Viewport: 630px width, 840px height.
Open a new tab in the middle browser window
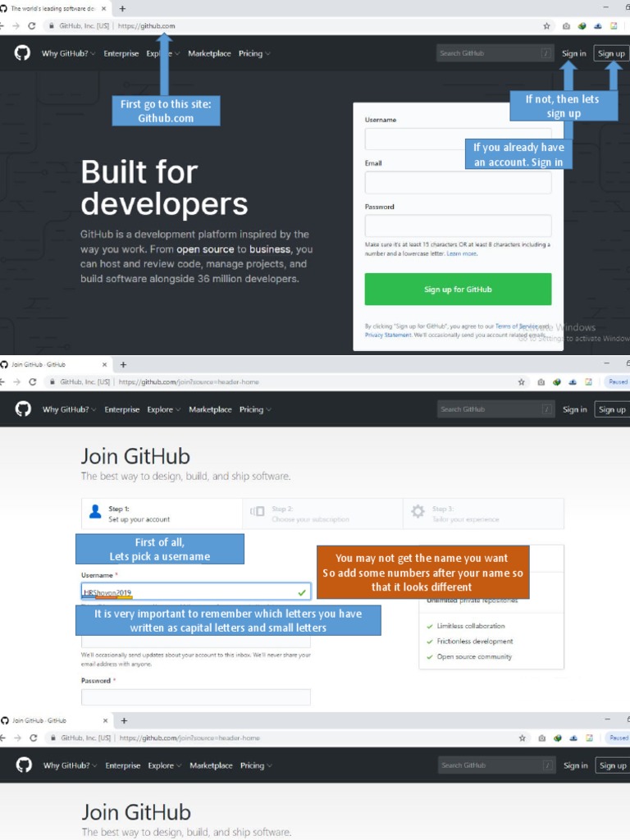point(123,365)
